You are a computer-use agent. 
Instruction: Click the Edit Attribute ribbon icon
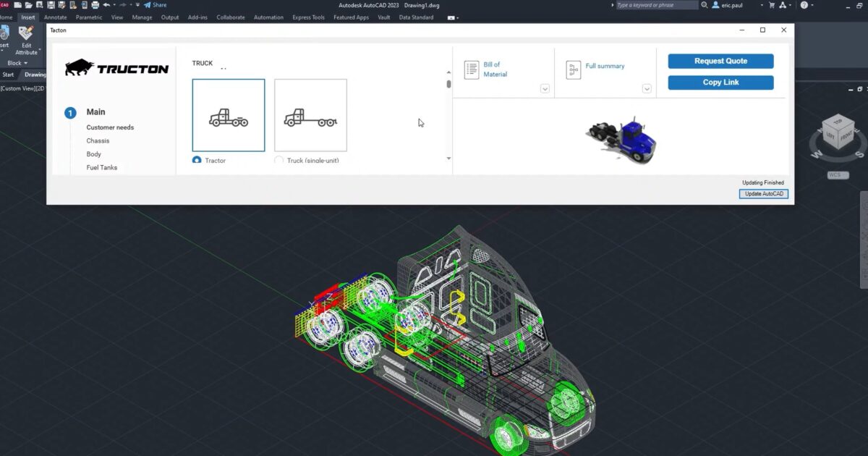(26, 33)
